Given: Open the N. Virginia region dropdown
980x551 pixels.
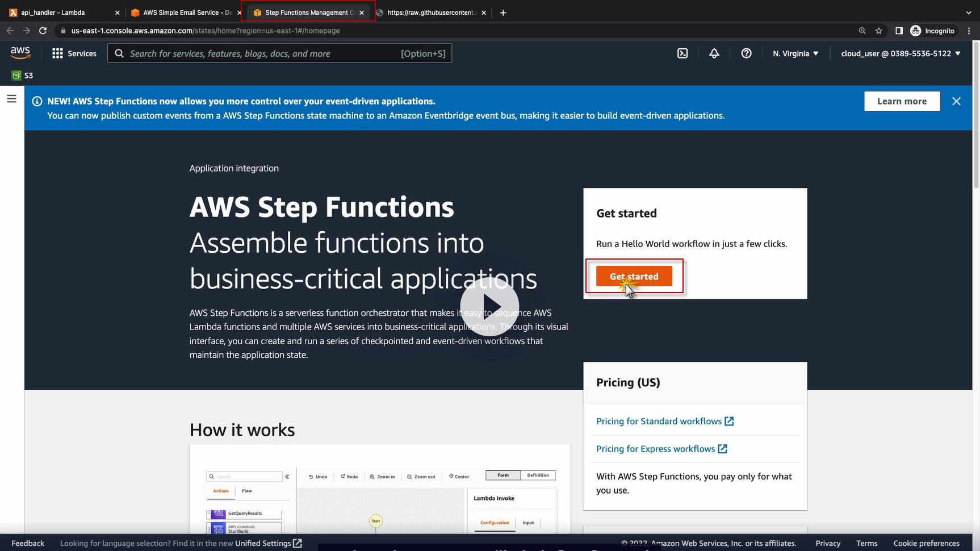Looking at the screenshot, I should click(x=795, y=53).
